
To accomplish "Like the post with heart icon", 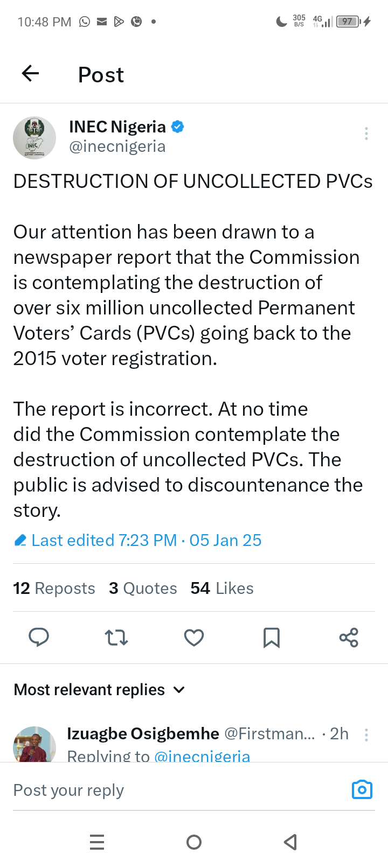I will click(194, 638).
